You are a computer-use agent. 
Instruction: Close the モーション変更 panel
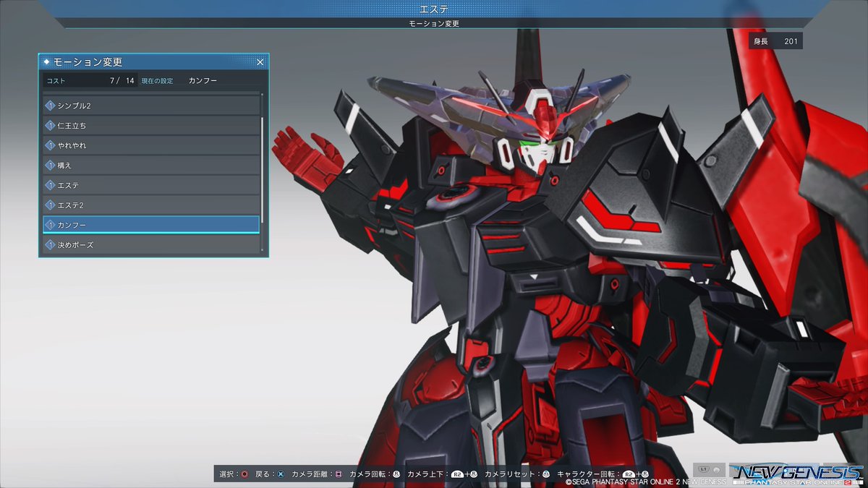(x=260, y=62)
